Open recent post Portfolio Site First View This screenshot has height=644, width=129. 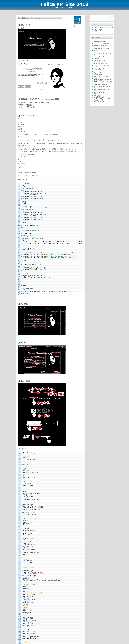pyautogui.click(x=101, y=42)
